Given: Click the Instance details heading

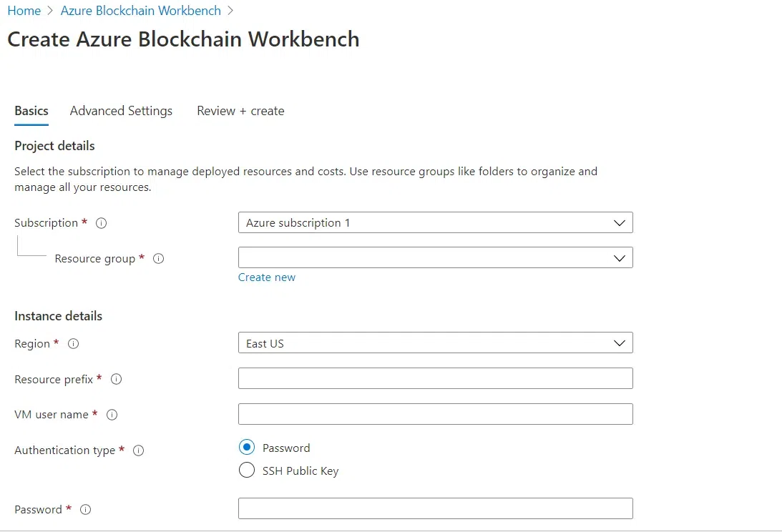Looking at the screenshot, I should tap(59, 316).
